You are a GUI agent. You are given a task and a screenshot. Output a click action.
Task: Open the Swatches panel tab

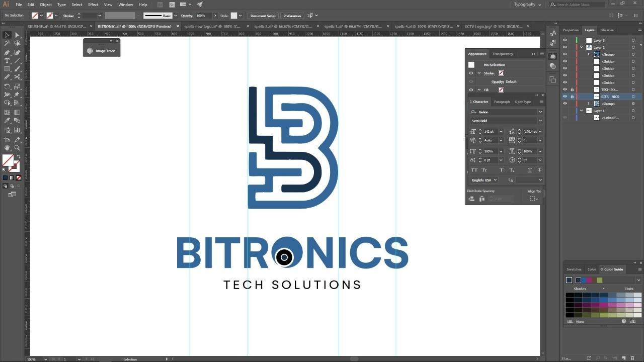(574, 269)
